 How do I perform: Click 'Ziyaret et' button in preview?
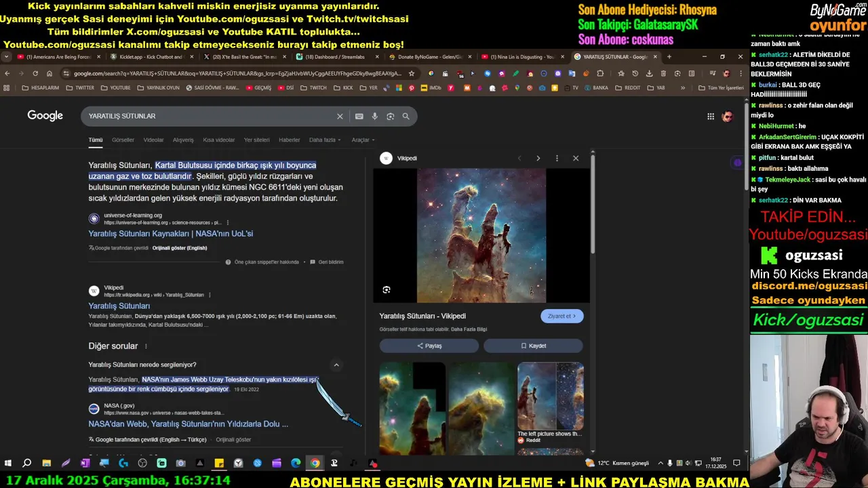coord(561,316)
